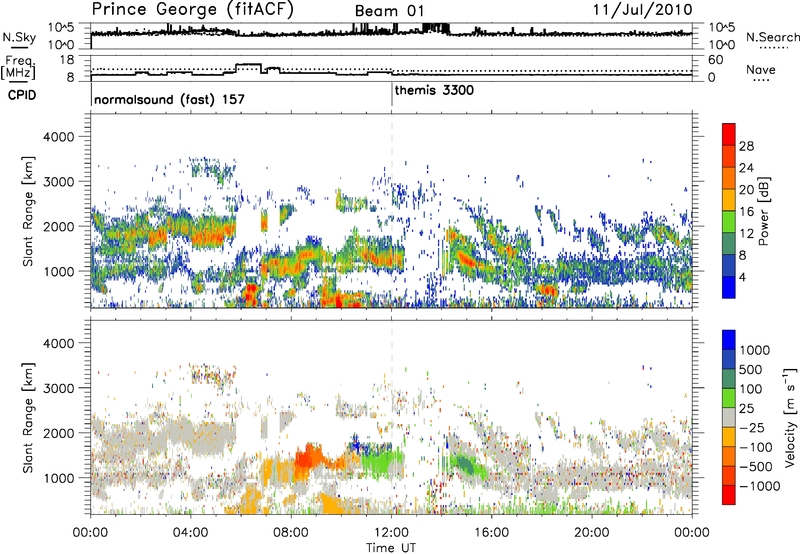Click the "20:00" time tick label
This screenshot has height=554, width=800.
[592, 533]
